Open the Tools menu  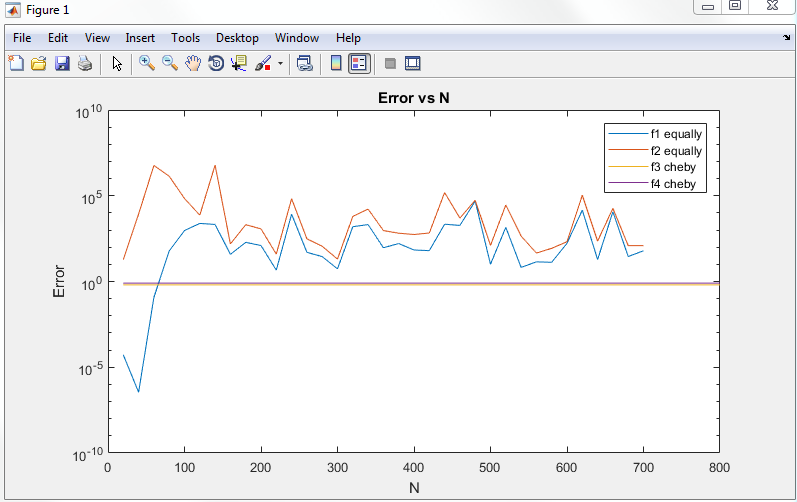pos(185,38)
